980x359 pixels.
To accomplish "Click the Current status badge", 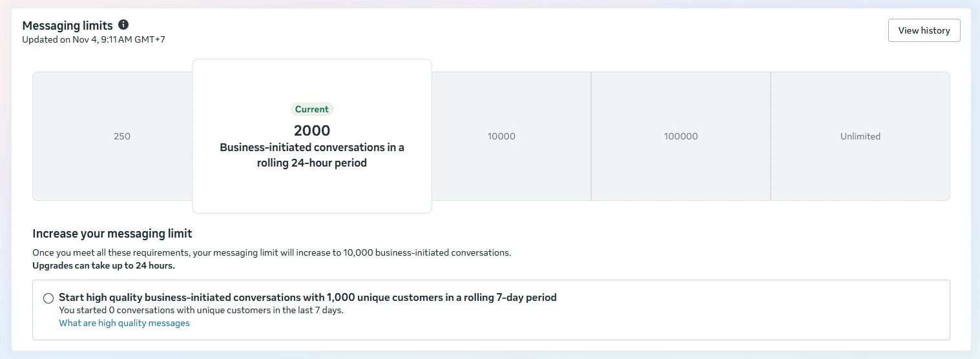I will pos(312,109).
